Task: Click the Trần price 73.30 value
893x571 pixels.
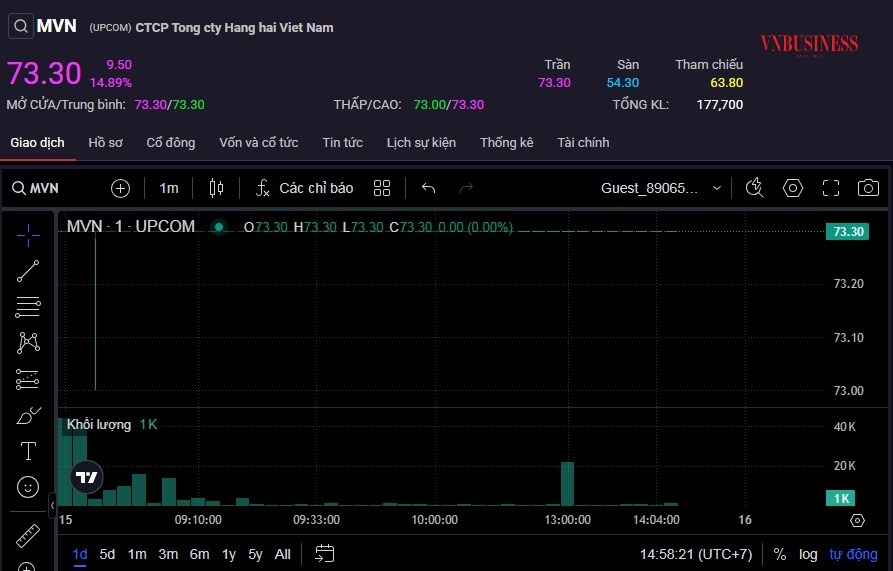Action: [554, 83]
